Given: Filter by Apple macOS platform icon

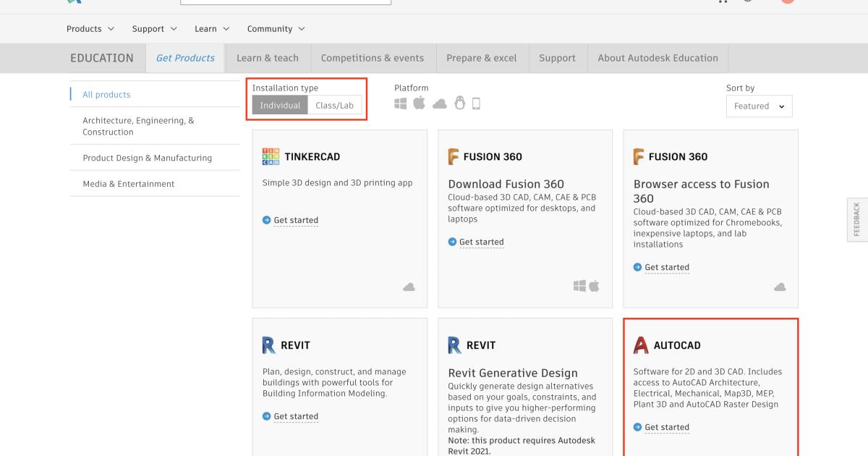Looking at the screenshot, I should point(420,104).
